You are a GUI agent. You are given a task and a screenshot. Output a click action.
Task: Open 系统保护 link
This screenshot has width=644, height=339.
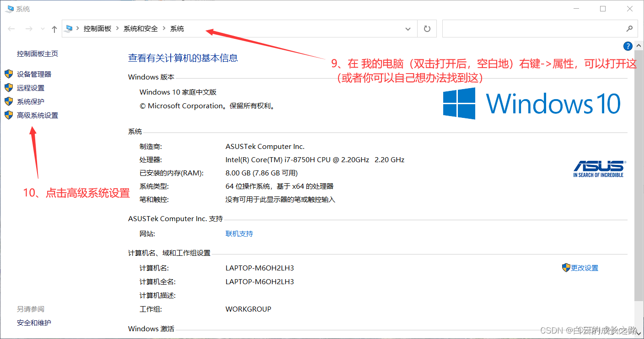tap(31, 101)
